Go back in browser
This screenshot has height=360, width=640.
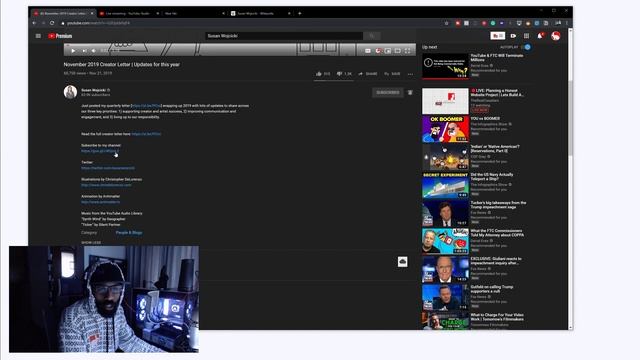click(34, 23)
